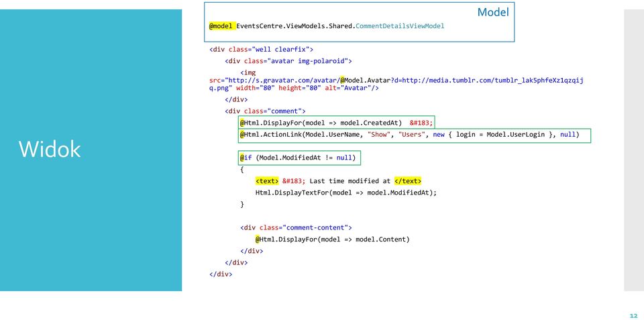
Task: Click the slide number "12"
Action: [x=633, y=315]
